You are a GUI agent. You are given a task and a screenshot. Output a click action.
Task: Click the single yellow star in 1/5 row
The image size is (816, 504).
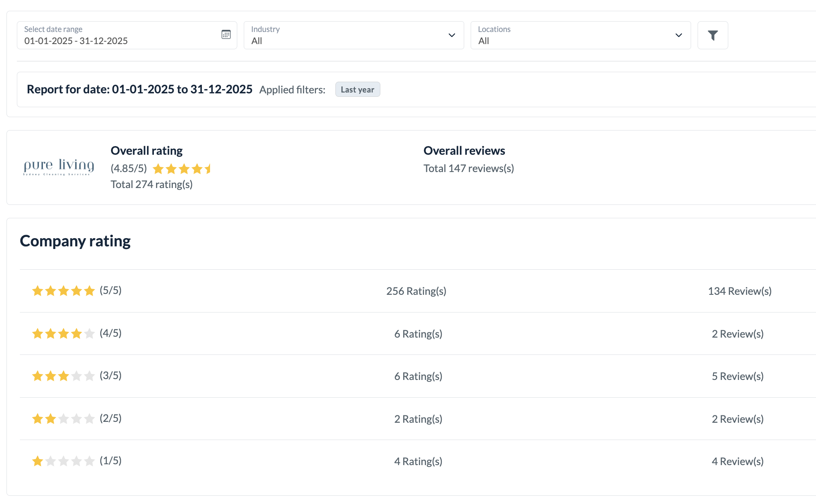click(37, 461)
